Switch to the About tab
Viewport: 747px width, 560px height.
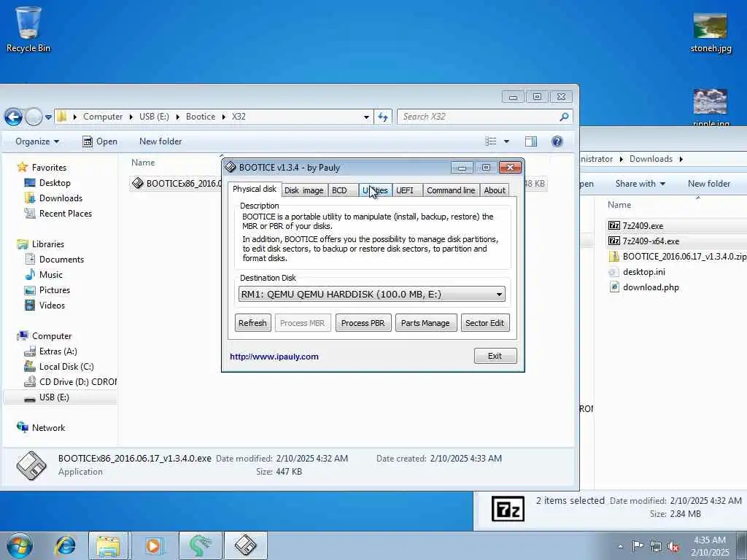click(495, 190)
